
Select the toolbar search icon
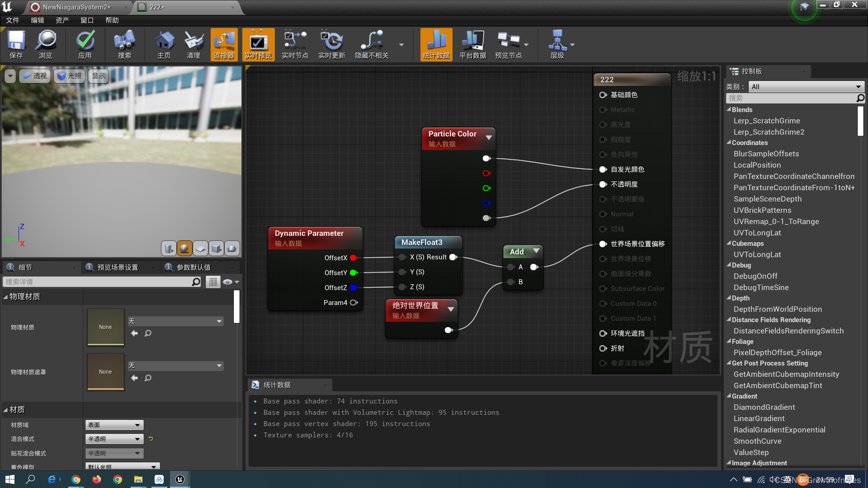(x=124, y=44)
